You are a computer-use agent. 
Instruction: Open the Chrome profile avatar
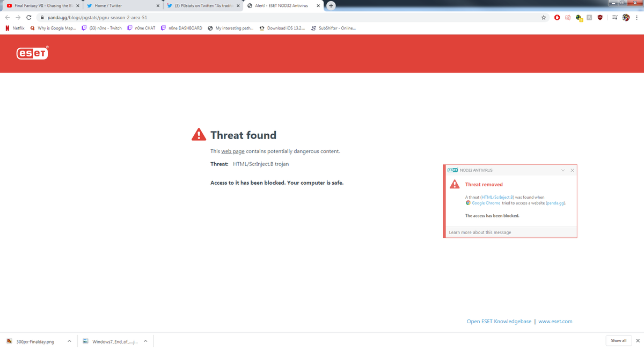click(626, 17)
